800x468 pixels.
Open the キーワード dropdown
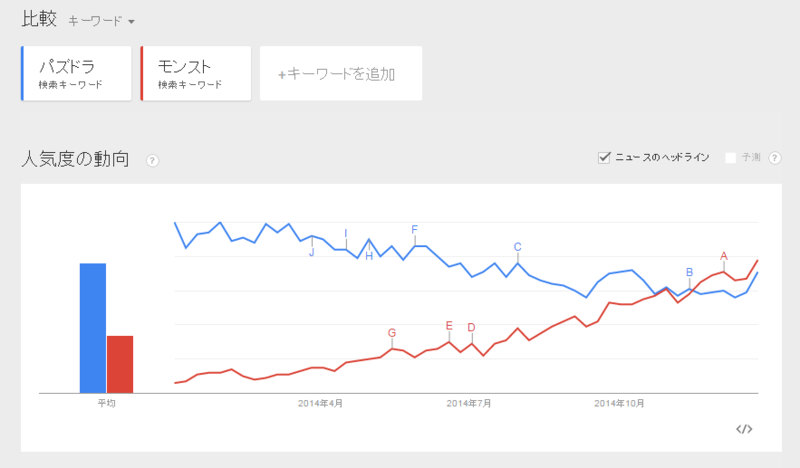pos(102,20)
